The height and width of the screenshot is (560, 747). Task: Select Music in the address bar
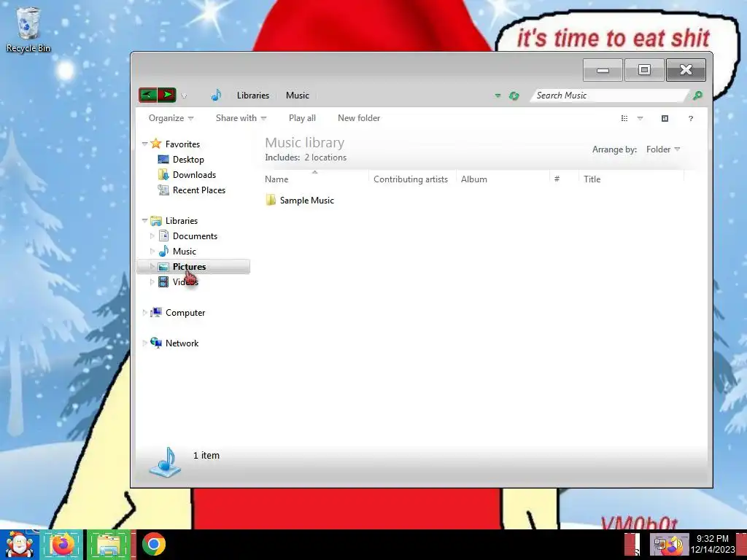(298, 96)
